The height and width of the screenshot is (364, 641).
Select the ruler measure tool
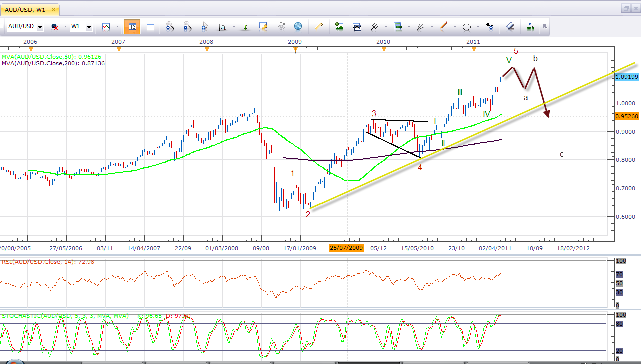(317, 26)
